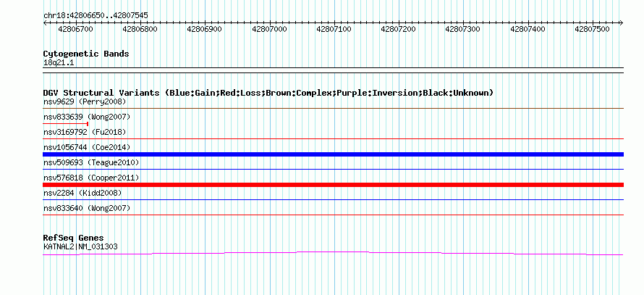Click ruler position 42807400
The height and width of the screenshot is (295, 644).
coord(528,29)
